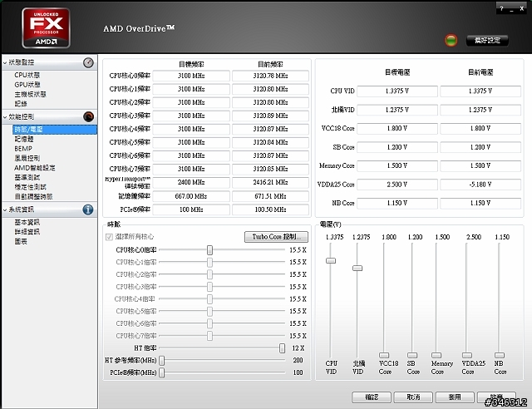
Task: Click the Apply button at bottom
Action: (455, 397)
